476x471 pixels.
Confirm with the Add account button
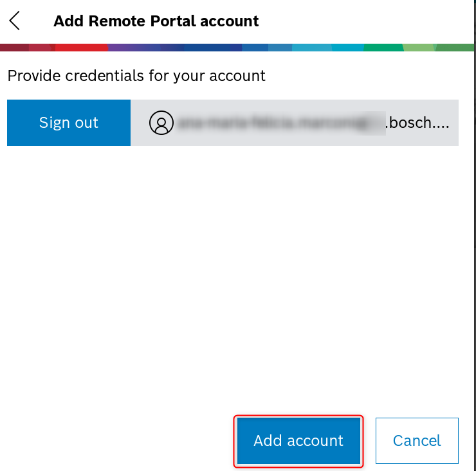[298, 441]
